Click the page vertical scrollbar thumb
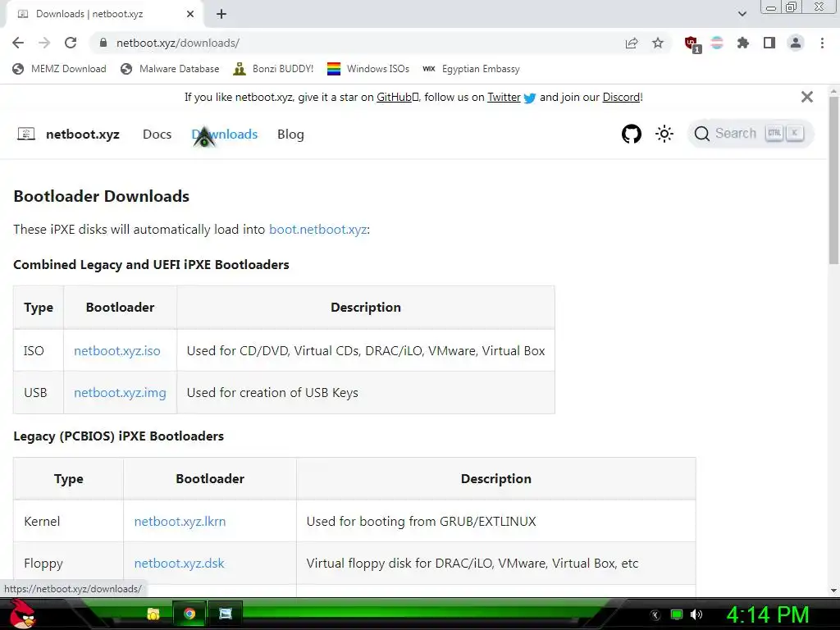 click(x=833, y=180)
